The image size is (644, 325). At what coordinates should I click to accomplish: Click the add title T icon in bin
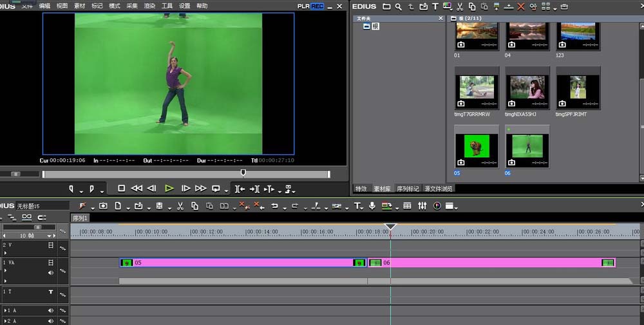pyautogui.click(x=435, y=6)
